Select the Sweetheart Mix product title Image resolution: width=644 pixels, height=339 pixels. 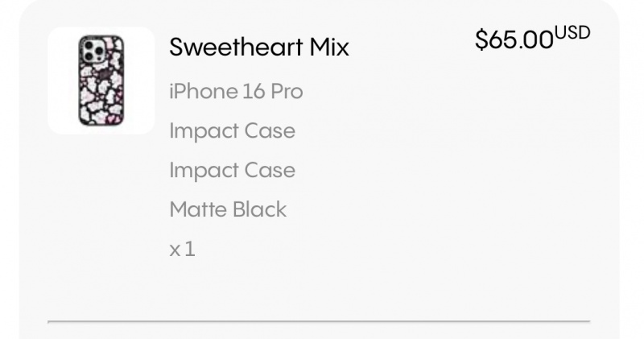(x=259, y=47)
